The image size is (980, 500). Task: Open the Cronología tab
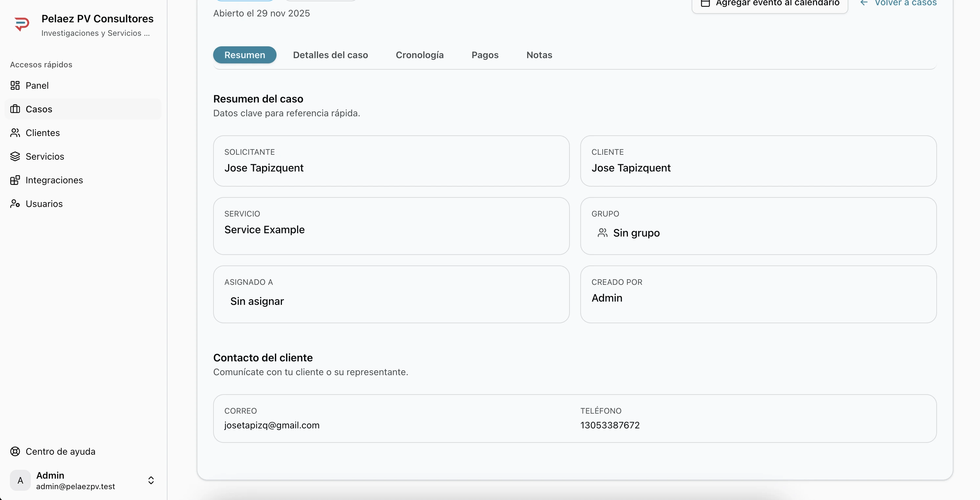420,55
